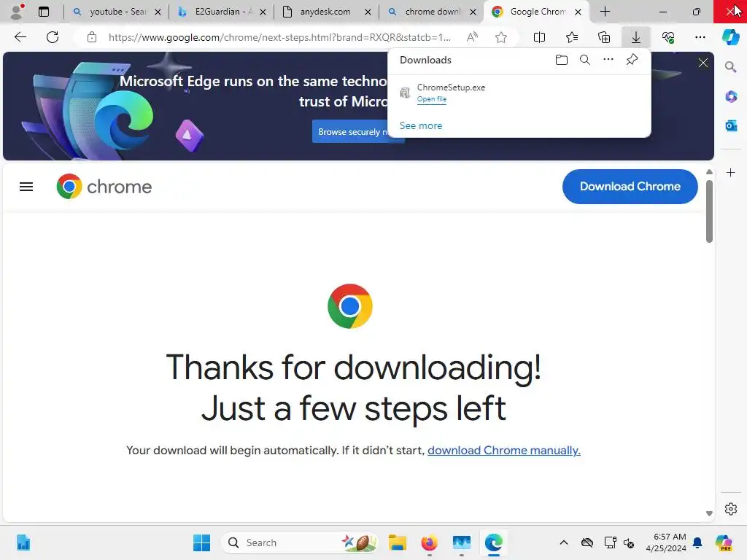The height and width of the screenshot is (560, 747).
Task: Toggle the Downloads toolbar button
Action: pos(636,37)
